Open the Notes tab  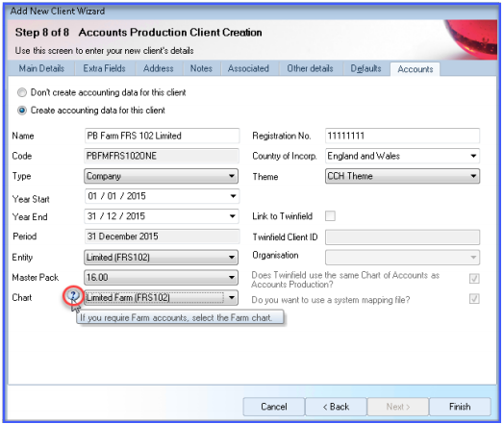[201, 68]
